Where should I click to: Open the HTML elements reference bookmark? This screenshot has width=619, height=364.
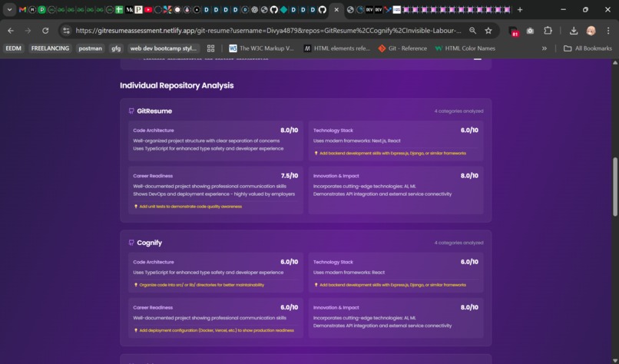pyautogui.click(x=336, y=48)
